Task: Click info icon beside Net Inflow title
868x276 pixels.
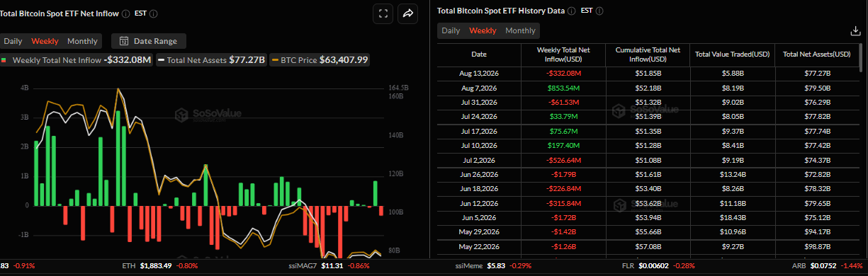Action: (x=125, y=13)
